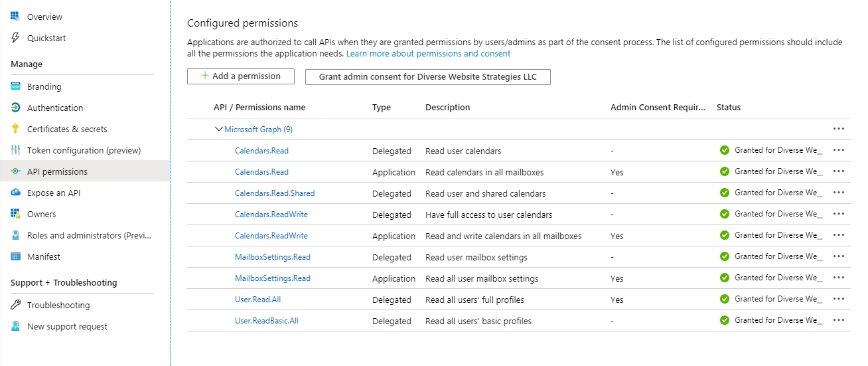Open the MailboxSettings.Read Application permission link
This screenshot has height=366, width=868.
[x=273, y=278]
